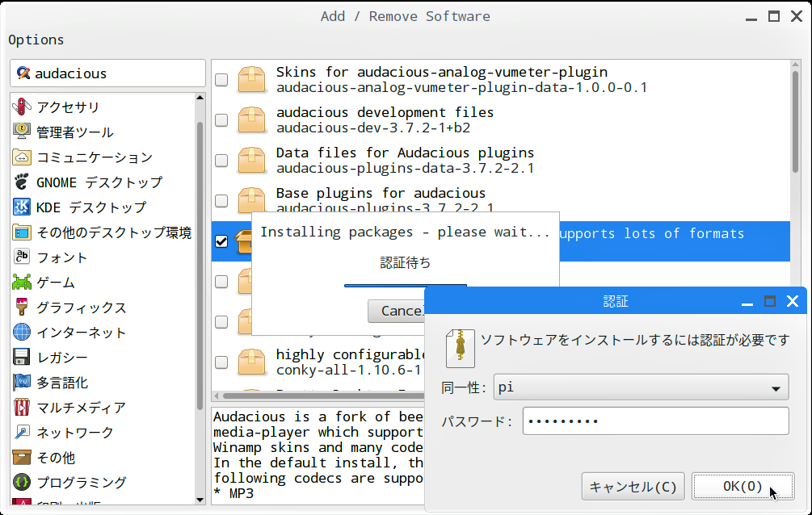Screen dimensions: 812x515
Task: Select the ネットワーク category icon
Action: pyautogui.click(x=22, y=432)
